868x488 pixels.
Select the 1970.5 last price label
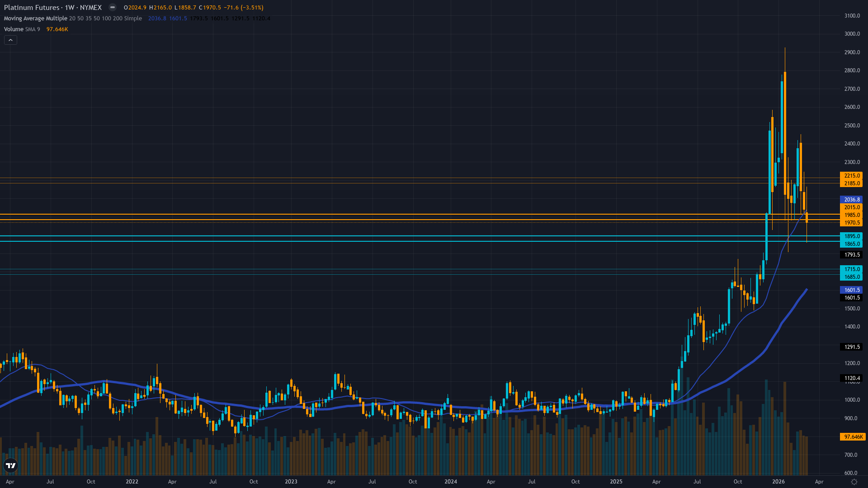[x=851, y=223]
